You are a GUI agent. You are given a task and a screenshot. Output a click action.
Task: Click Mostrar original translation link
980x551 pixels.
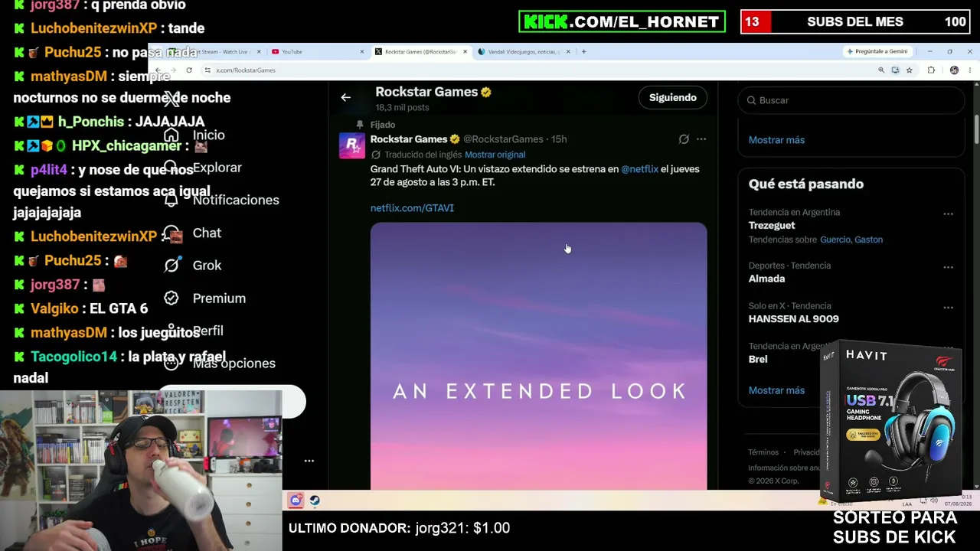click(x=495, y=155)
